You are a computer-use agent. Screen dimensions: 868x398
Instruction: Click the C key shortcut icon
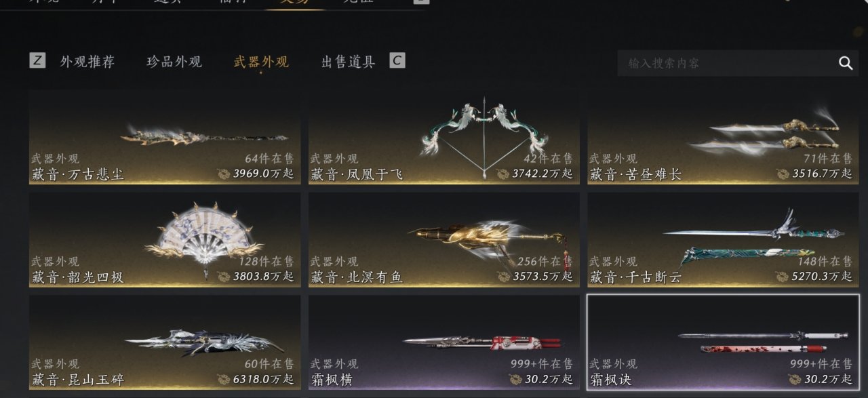pyautogui.click(x=397, y=60)
